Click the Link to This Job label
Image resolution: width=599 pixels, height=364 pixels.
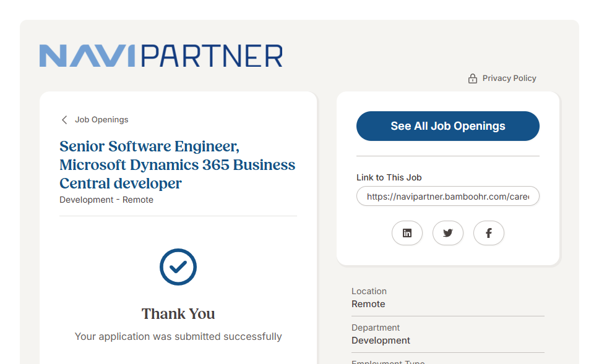point(389,177)
